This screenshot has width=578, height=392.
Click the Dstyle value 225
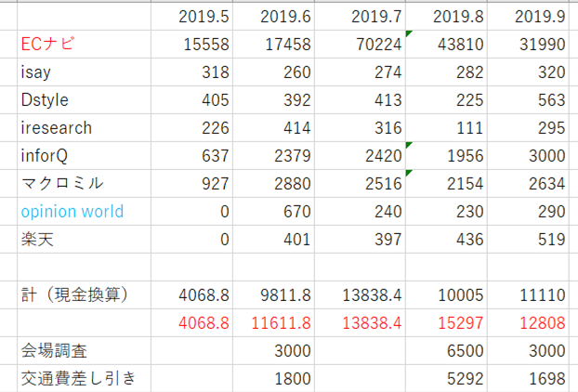[446, 99]
